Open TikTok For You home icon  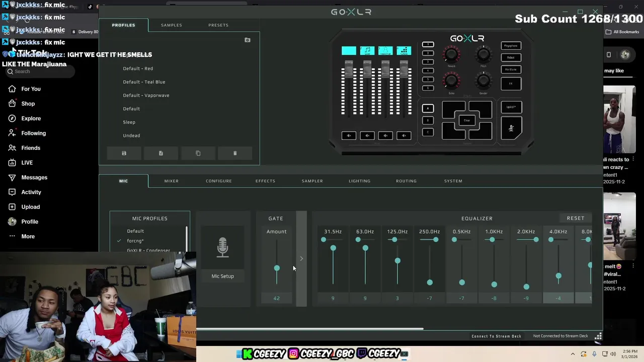point(12,89)
